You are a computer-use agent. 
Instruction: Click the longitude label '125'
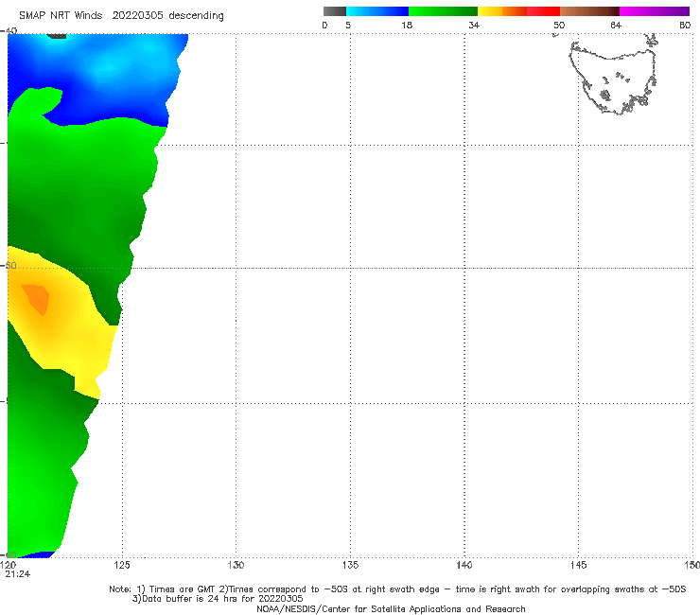[x=122, y=565]
